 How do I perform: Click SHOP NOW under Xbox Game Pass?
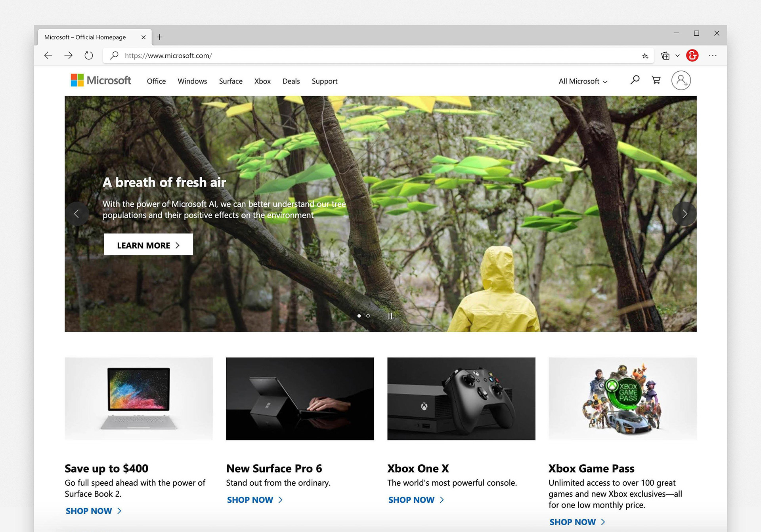tap(577, 522)
